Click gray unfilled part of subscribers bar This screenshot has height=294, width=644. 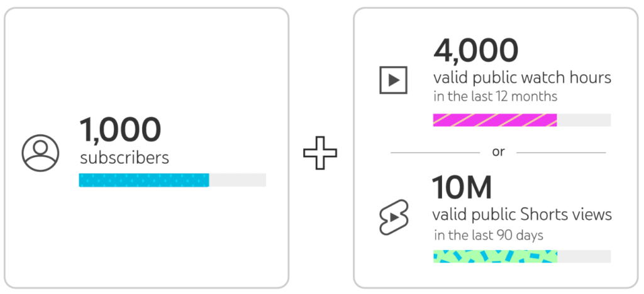(238, 180)
